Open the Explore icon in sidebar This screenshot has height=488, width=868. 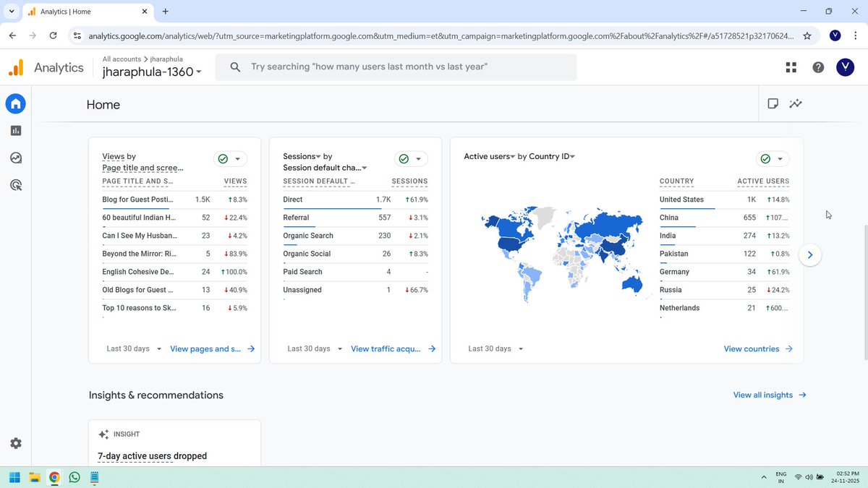16,158
